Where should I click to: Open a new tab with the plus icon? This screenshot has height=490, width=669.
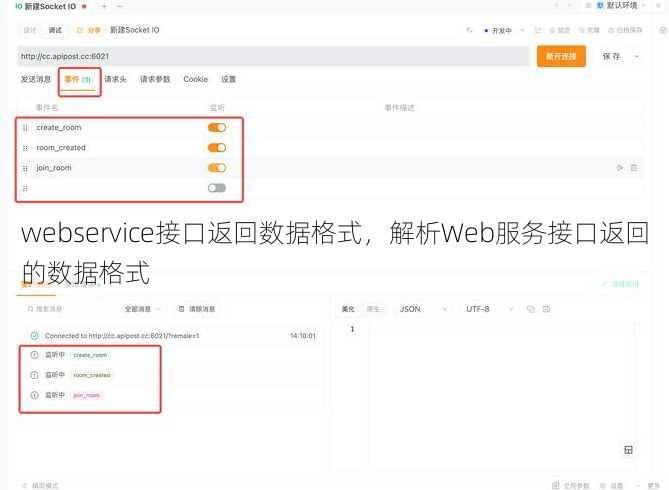tap(104, 6)
